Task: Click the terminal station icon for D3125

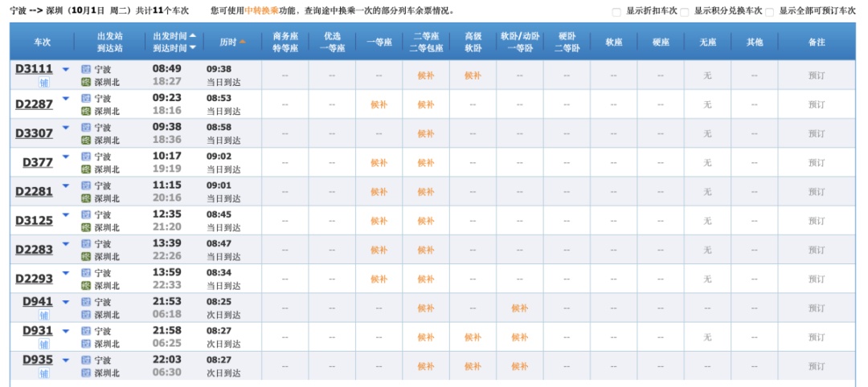Action: point(86,227)
